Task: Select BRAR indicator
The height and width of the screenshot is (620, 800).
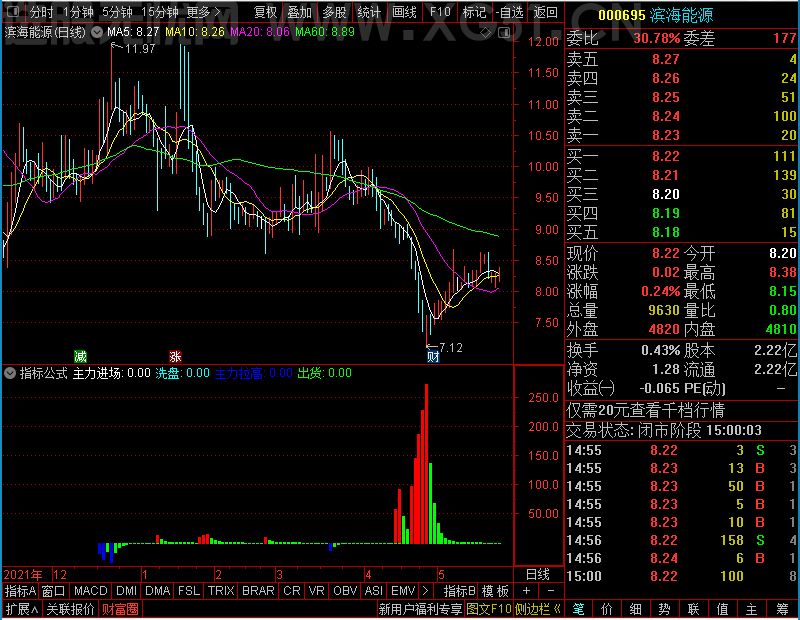Action: click(x=258, y=591)
